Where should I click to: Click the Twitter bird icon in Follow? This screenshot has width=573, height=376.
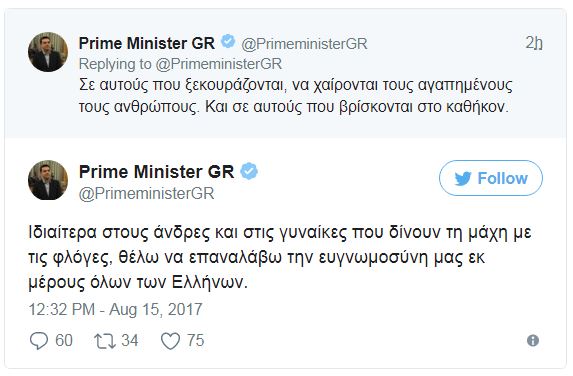[x=463, y=179]
